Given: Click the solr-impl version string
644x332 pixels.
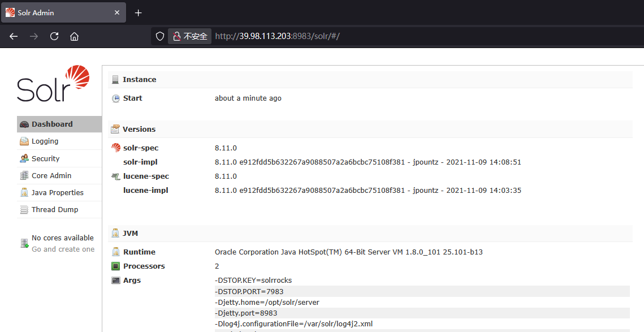Looking at the screenshot, I should point(368,162).
